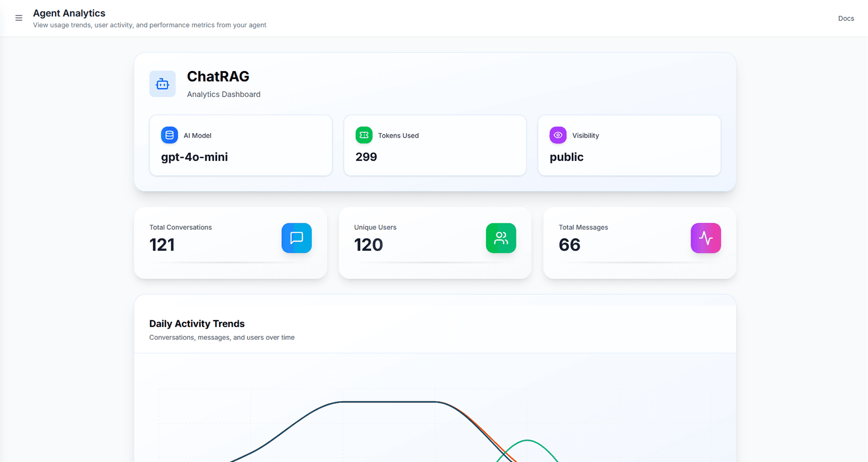Click the Tokens Used value 299

point(366,157)
